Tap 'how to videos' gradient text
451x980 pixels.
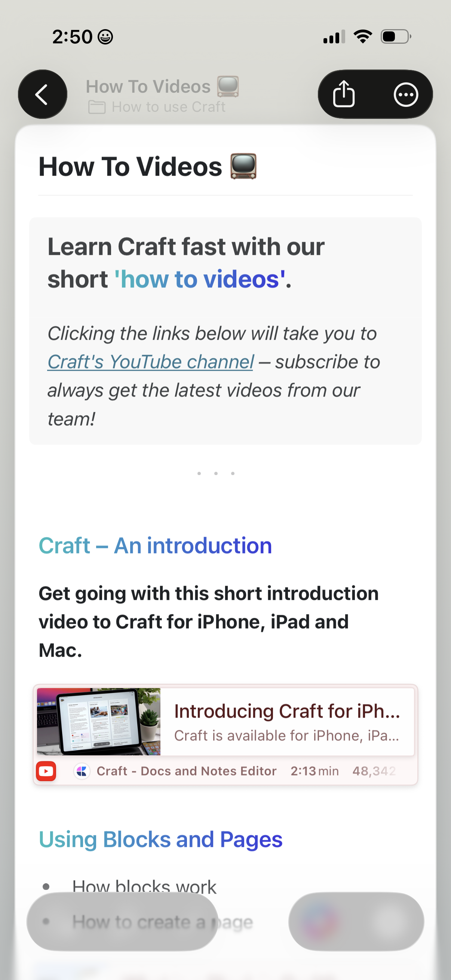pos(200,279)
